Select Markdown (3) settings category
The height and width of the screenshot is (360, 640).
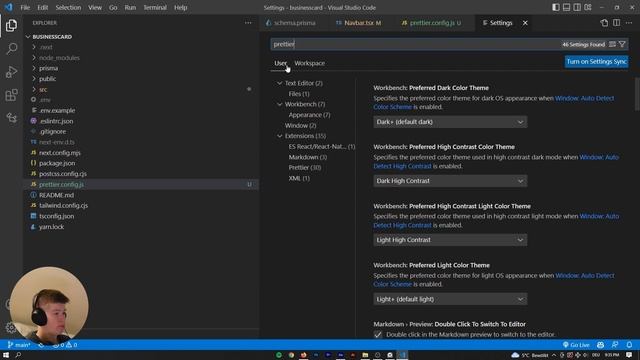[x=308, y=157]
